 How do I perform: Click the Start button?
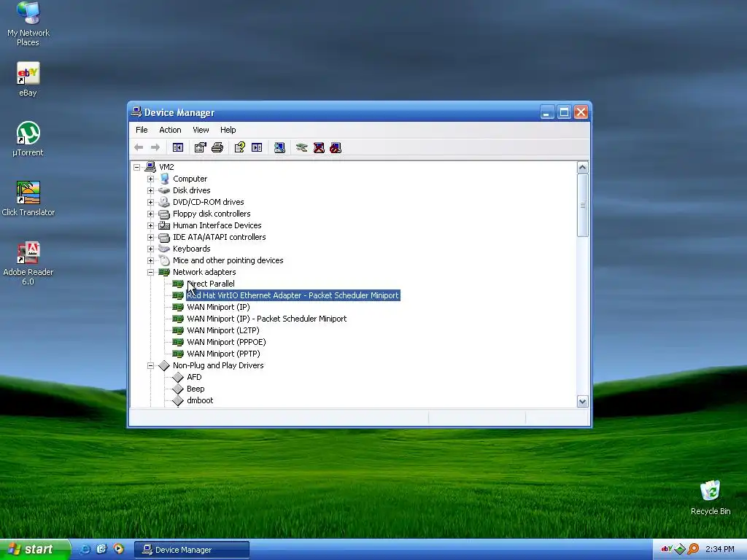[34, 550]
